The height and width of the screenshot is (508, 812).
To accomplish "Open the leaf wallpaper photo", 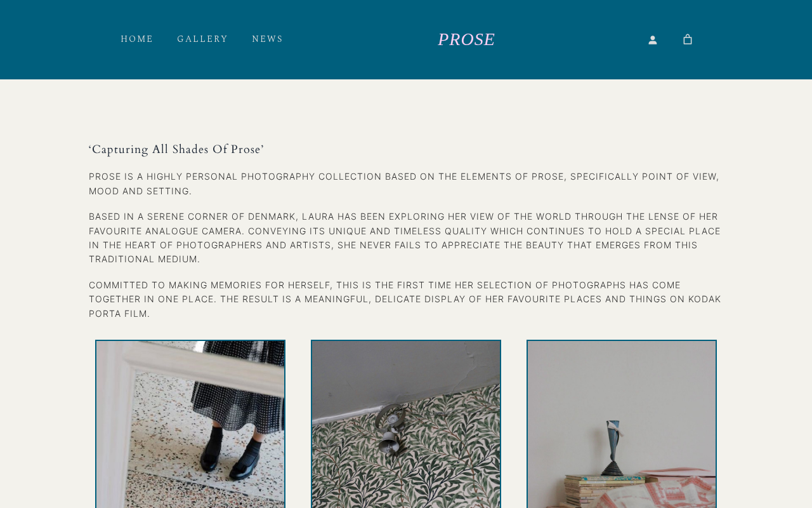I will tap(406, 424).
